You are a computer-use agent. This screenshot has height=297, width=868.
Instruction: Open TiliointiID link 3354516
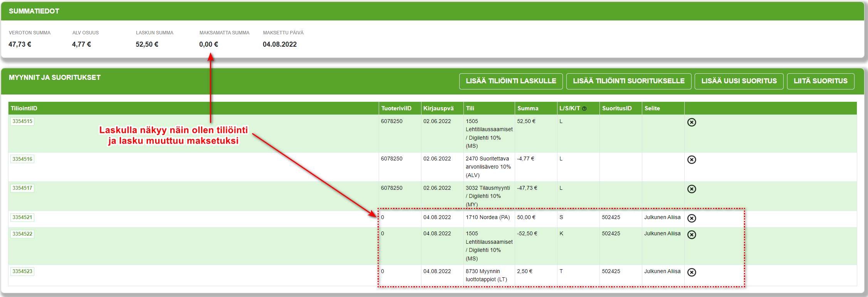tap(22, 159)
